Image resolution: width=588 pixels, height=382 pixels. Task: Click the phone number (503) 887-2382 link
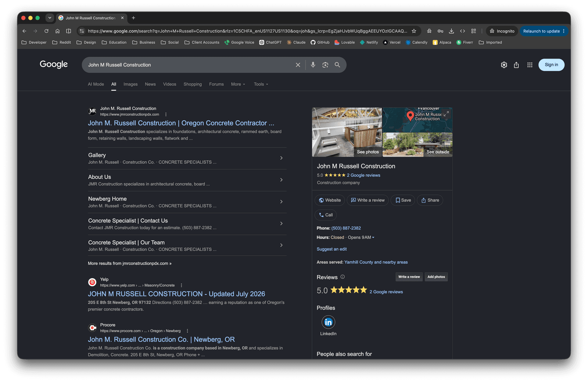346,228
